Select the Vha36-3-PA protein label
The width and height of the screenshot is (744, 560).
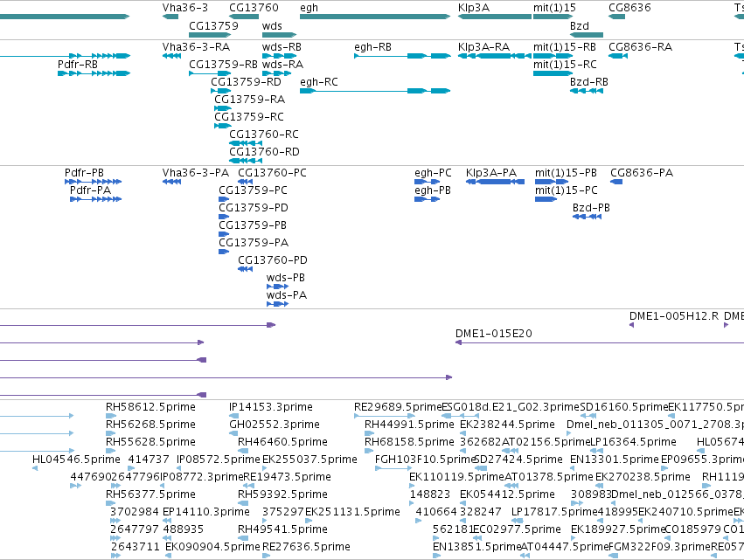(196, 173)
